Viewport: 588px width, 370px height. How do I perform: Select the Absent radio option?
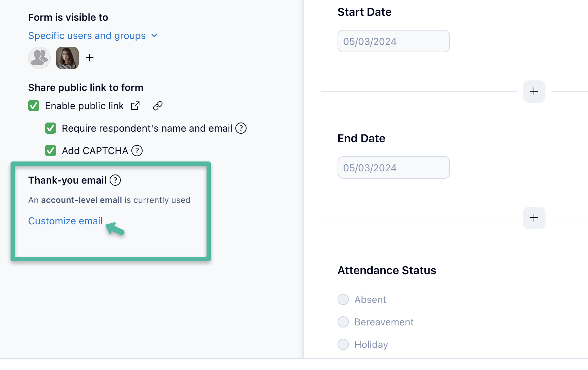pyautogui.click(x=343, y=299)
